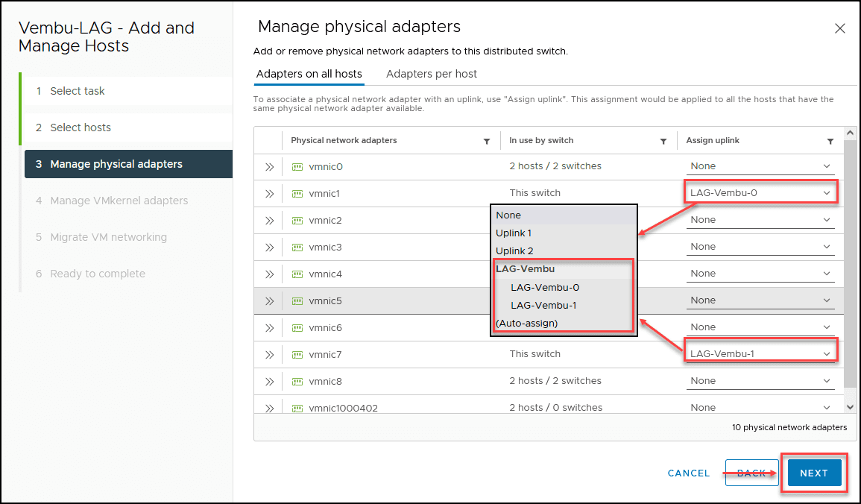Click the vmnic8 network adapter icon
Screen dimensions: 861x504
pos(297,382)
